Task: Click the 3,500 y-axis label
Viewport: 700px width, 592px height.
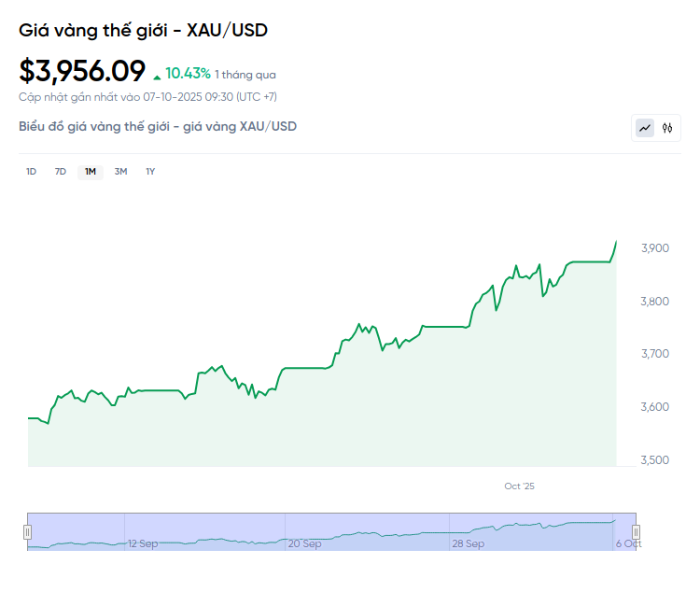Action: coord(655,460)
